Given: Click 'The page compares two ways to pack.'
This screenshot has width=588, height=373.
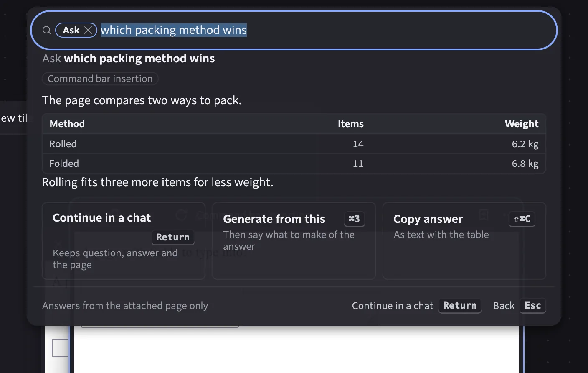Looking at the screenshot, I should click(x=142, y=100).
